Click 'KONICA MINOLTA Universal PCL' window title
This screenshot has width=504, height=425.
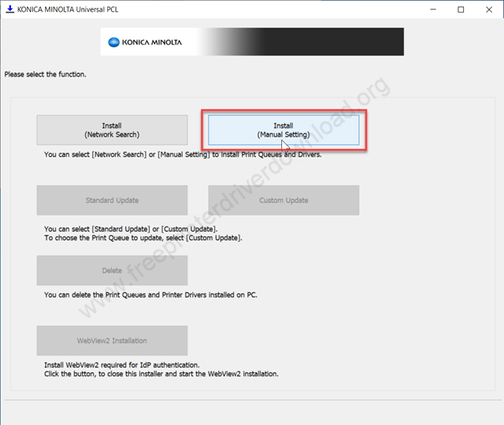coord(68,9)
